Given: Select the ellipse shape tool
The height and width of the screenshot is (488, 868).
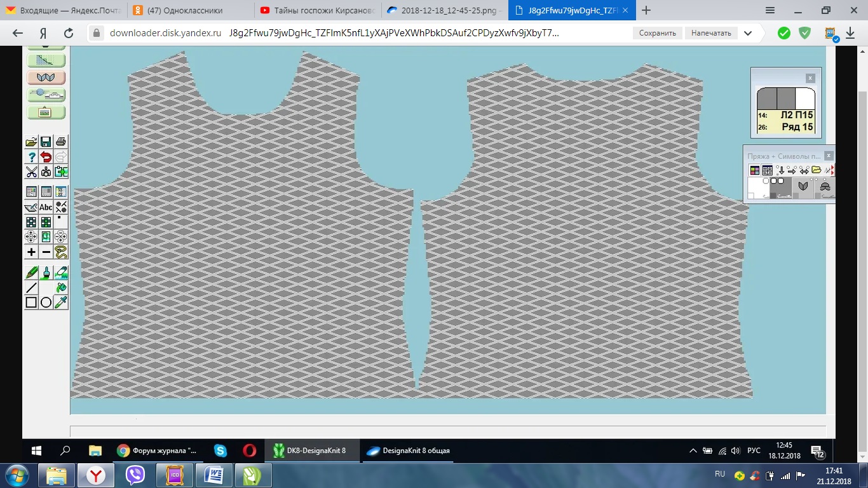Looking at the screenshot, I should click(46, 303).
